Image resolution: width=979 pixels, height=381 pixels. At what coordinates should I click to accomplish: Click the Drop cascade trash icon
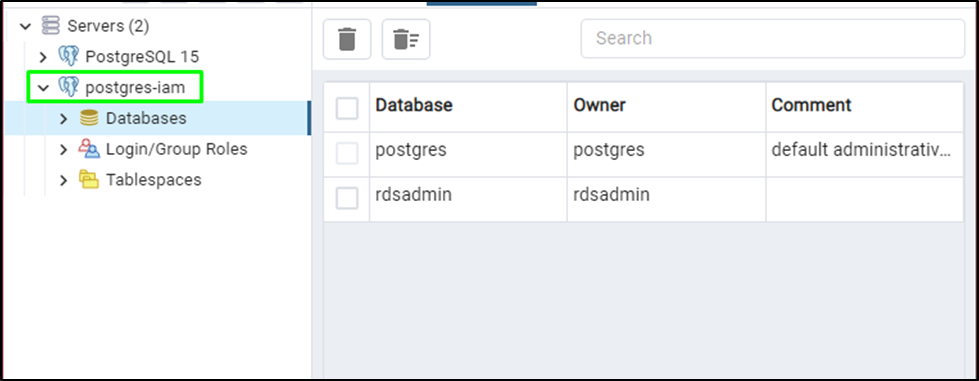coord(406,39)
